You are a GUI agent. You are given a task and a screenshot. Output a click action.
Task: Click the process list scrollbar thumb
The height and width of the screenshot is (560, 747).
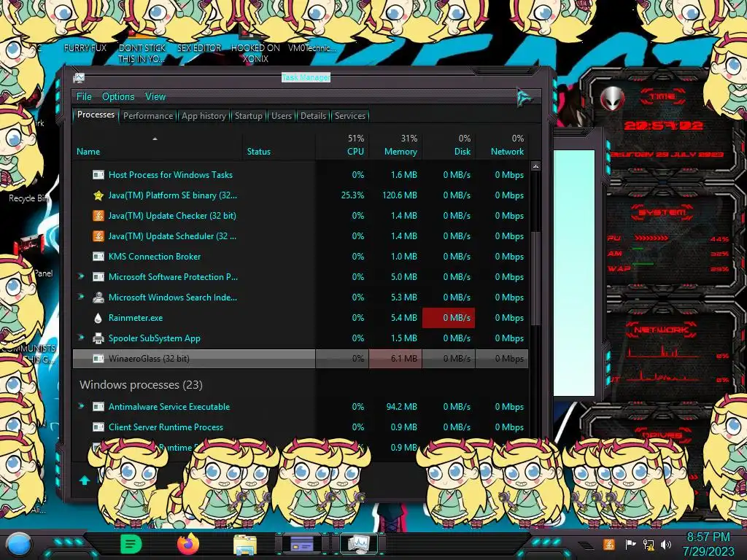535,278
